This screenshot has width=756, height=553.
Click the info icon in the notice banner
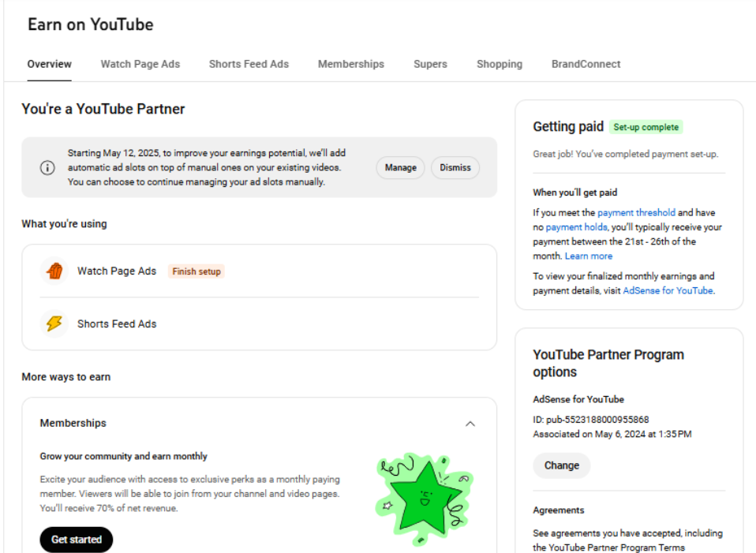[x=47, y=168]
